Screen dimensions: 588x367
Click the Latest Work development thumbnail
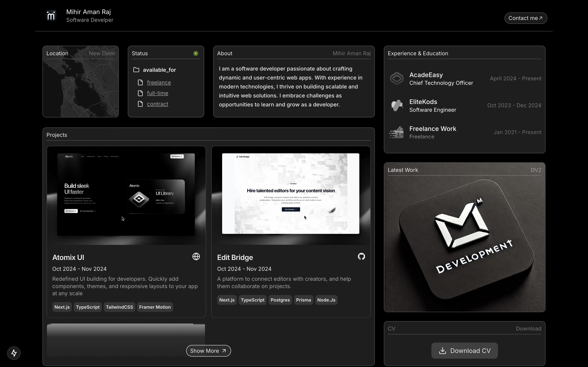coord(465,240)
